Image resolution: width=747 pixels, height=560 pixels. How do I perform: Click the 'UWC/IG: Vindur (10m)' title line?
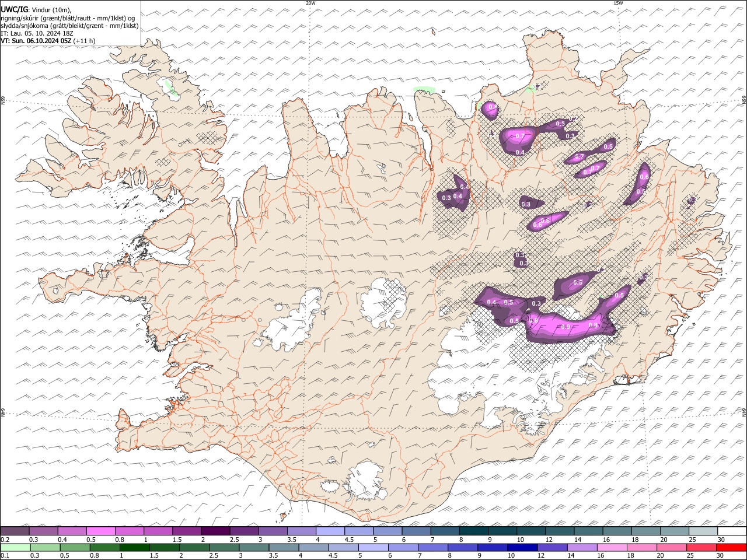(36, 10)
